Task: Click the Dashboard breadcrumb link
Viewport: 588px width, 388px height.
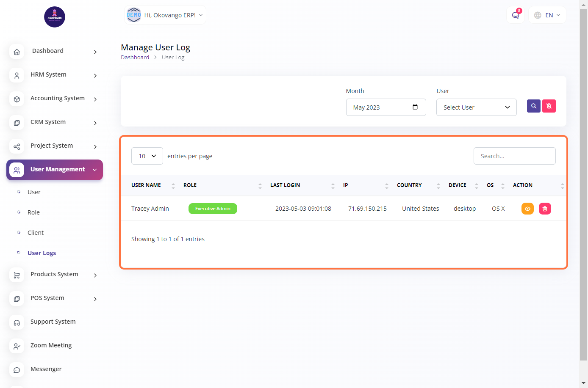Action: click(x=135, y=58)
